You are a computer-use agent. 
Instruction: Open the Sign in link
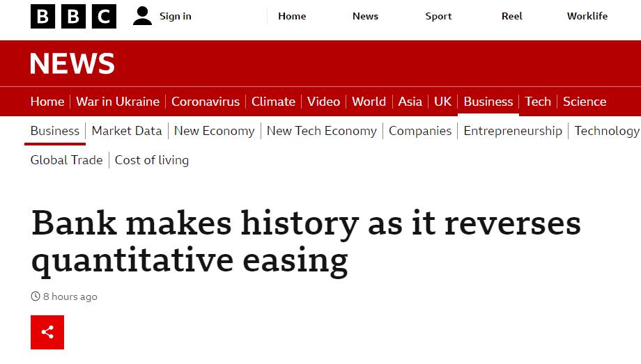click(176, 16)
